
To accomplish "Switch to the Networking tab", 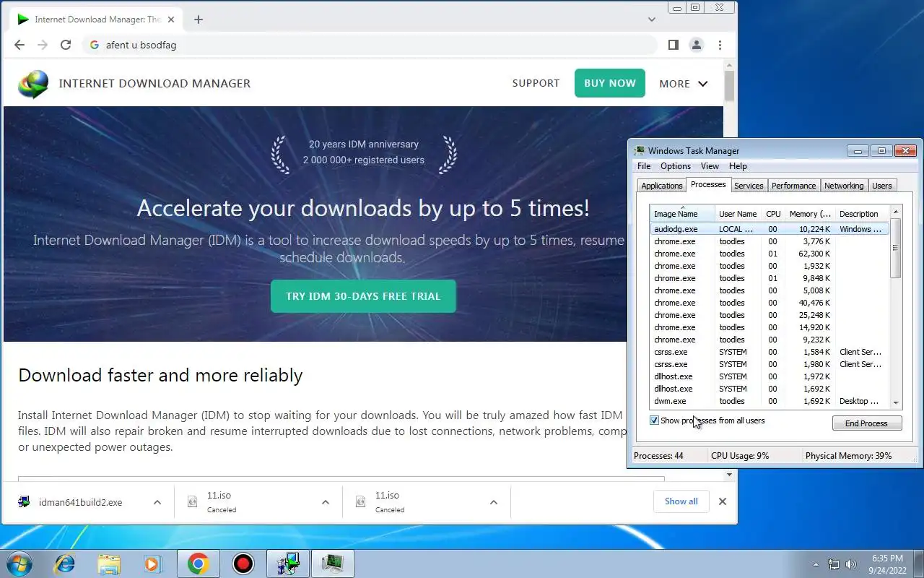I will pyautogui.click(x=844, y=186).
